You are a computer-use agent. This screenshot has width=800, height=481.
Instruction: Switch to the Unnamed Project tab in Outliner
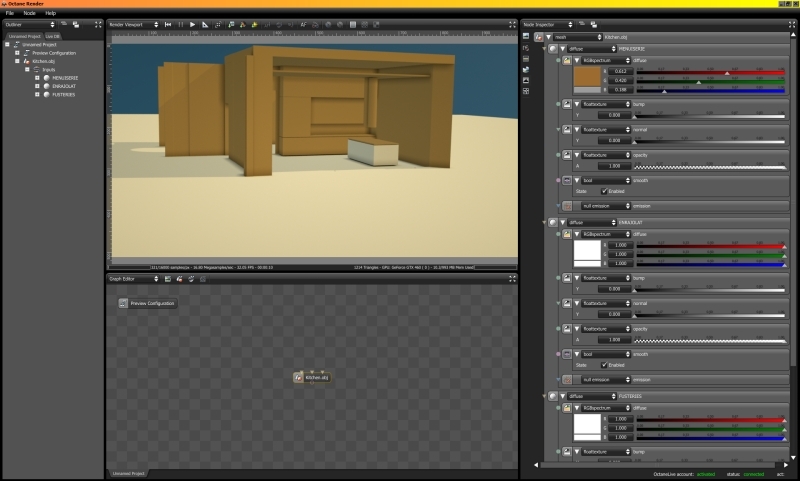(24, 36)
